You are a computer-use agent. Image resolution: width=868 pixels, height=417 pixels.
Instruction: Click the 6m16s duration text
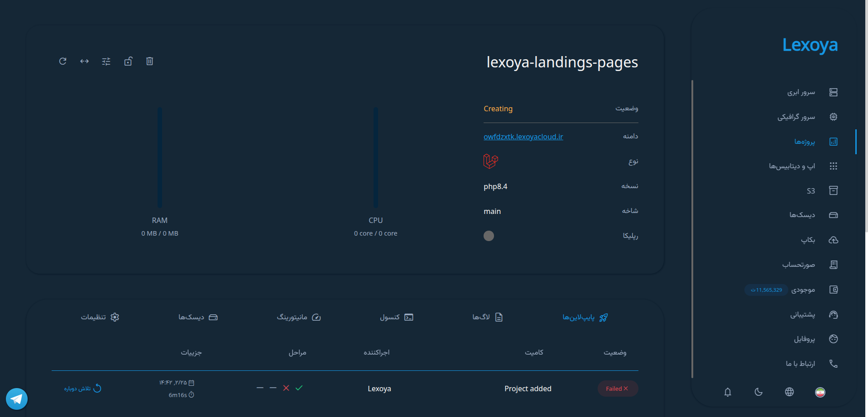[x=178, y=395]
